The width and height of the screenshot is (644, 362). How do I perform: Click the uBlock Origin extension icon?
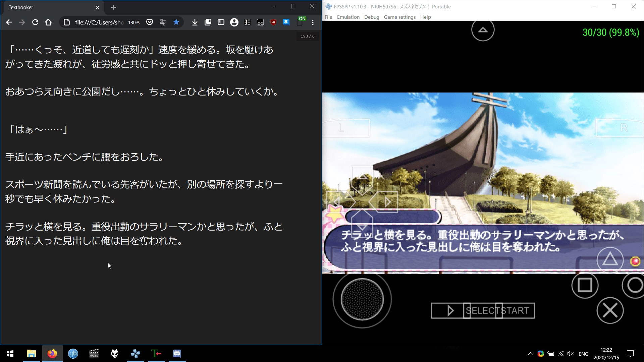coord(273,22)
